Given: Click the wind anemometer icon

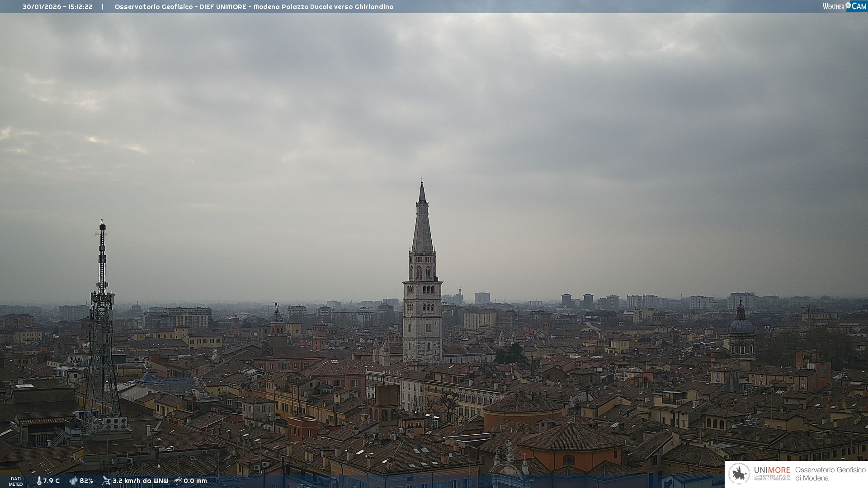Looking at the screenshot, I should 106,481.
